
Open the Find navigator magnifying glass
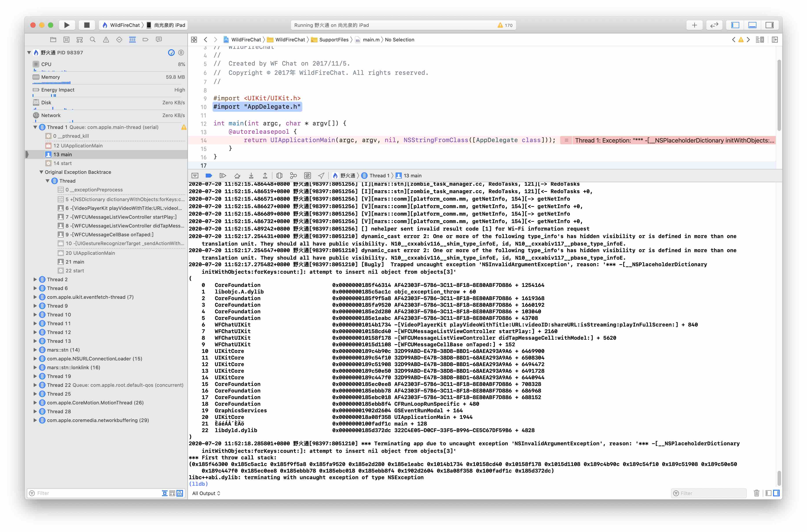coord(93,40)
